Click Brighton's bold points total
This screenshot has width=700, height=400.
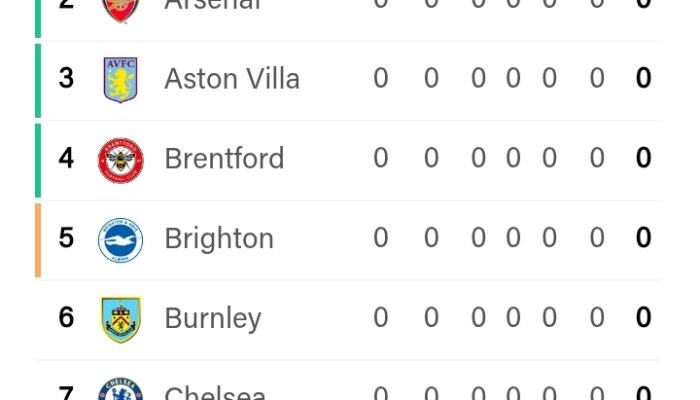coord(643,238)
